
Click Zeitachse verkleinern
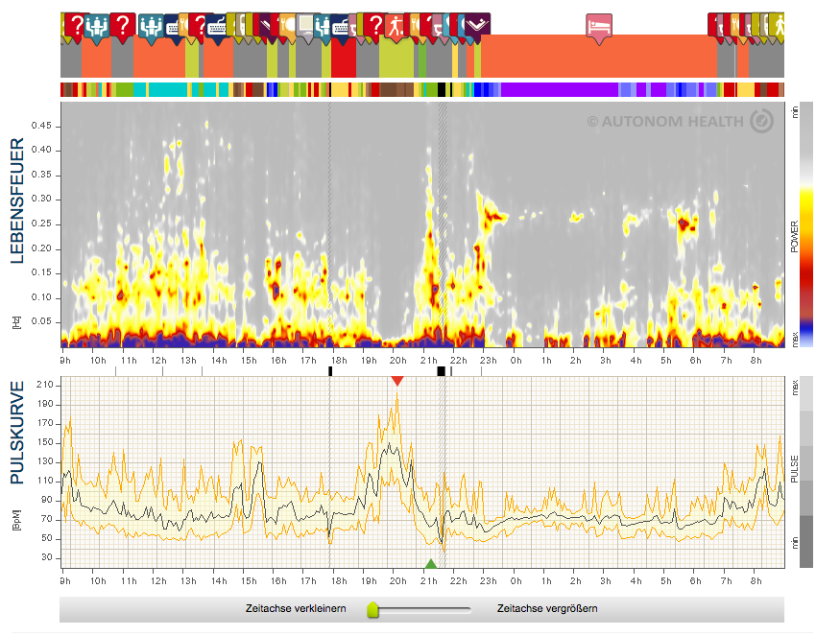click(296, 609)
